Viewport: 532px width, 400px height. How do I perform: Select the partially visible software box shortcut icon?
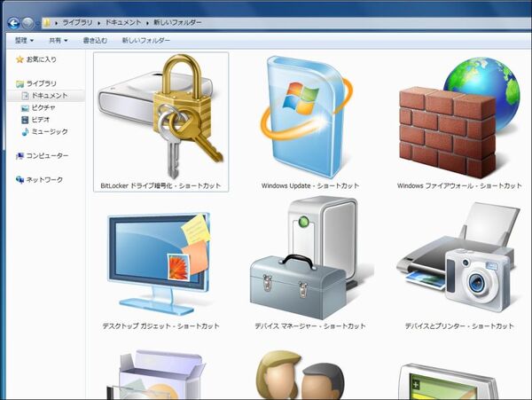click(x=156, y=375)
